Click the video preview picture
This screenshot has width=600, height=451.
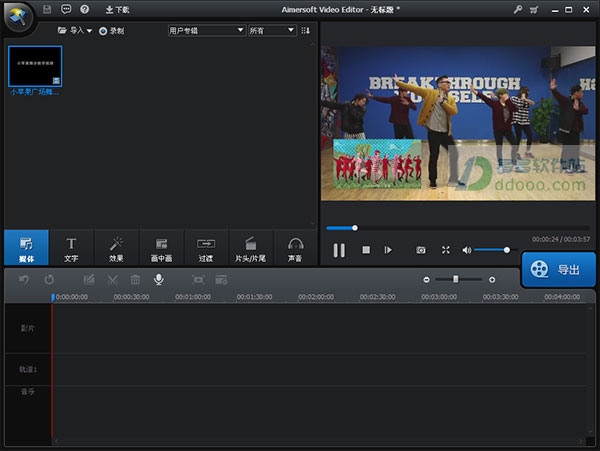458,123
